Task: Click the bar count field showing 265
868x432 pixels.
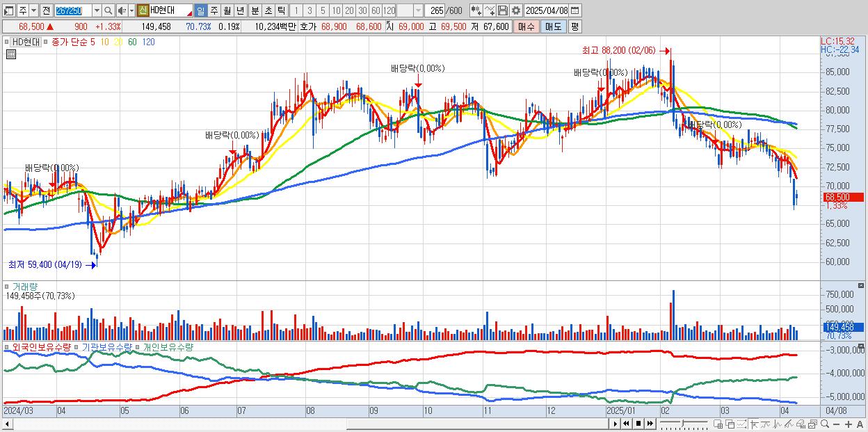Action: pos(435,10)
